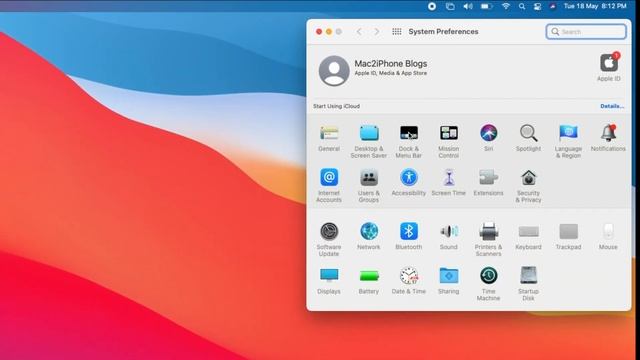Open Startup Disk pane

(x=528, y=284)
